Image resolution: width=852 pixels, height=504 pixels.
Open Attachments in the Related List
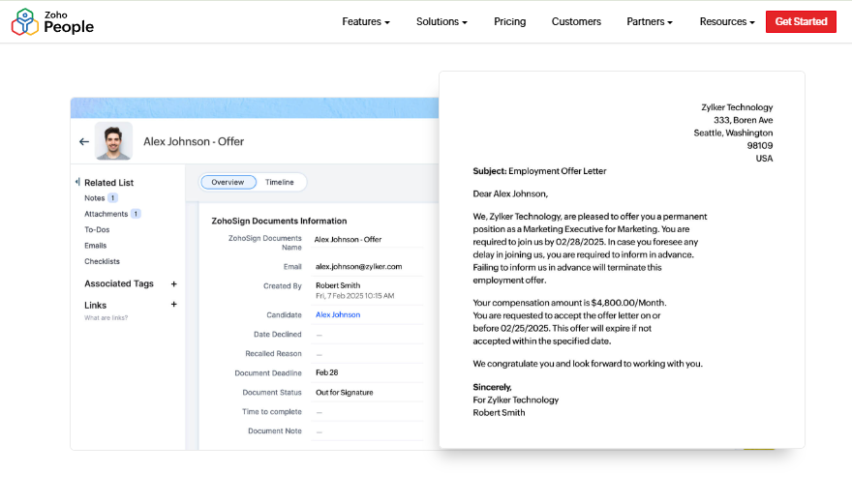(106, 214)
